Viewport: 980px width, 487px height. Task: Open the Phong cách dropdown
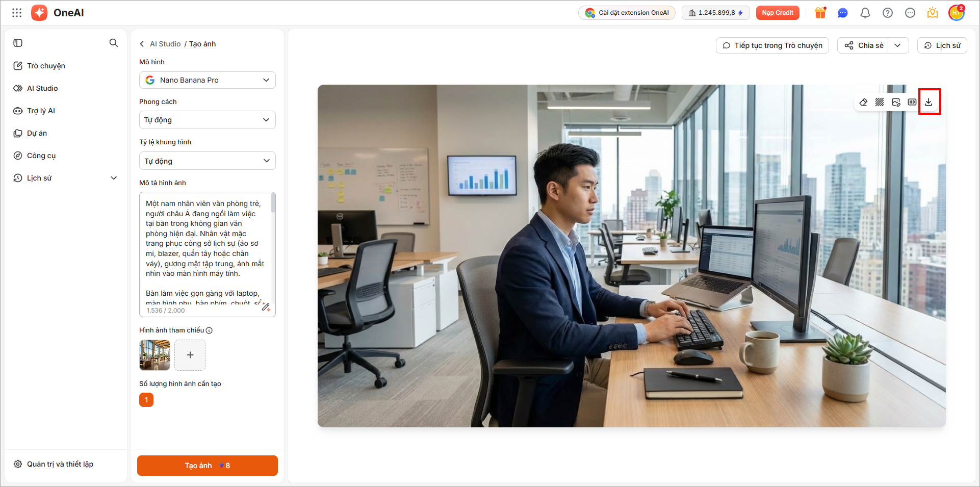click(208, 120)
